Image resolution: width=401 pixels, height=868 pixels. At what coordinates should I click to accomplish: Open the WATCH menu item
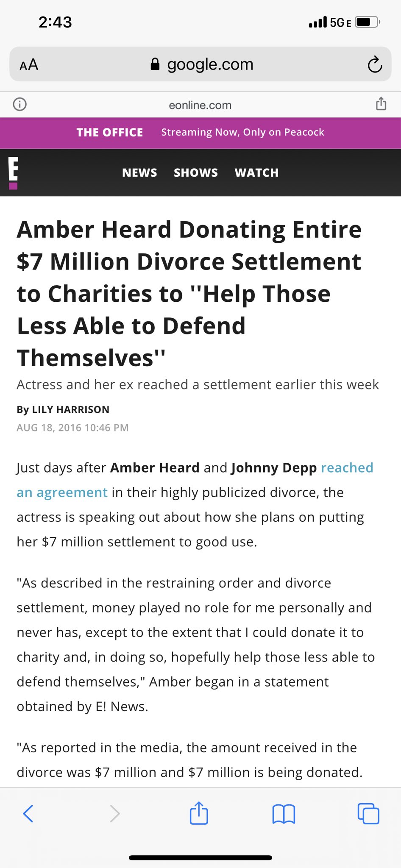click(x=256, y=173)
